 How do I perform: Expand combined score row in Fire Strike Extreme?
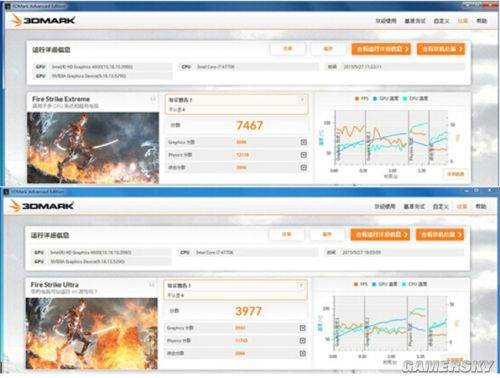click(x=303, y=167)
